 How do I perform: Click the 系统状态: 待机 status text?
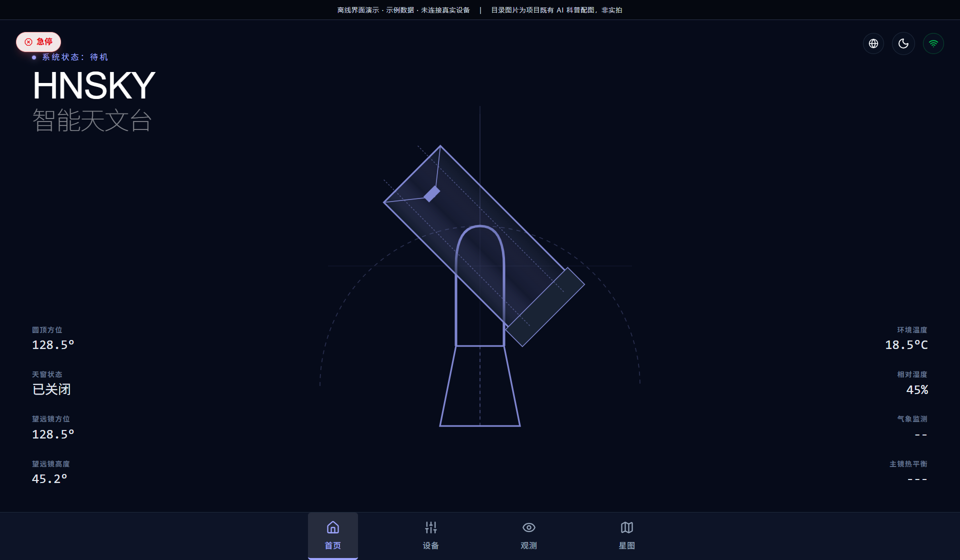75,57
